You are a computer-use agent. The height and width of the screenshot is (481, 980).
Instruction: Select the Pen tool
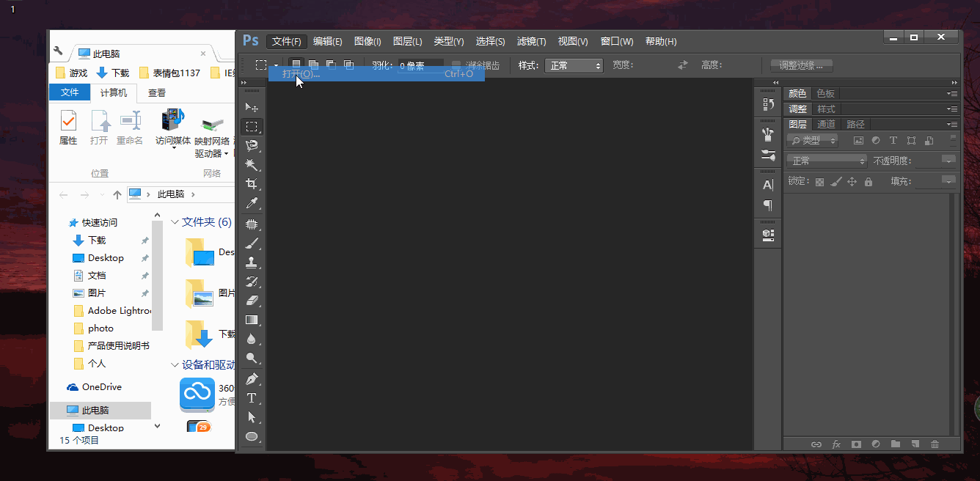252,379
